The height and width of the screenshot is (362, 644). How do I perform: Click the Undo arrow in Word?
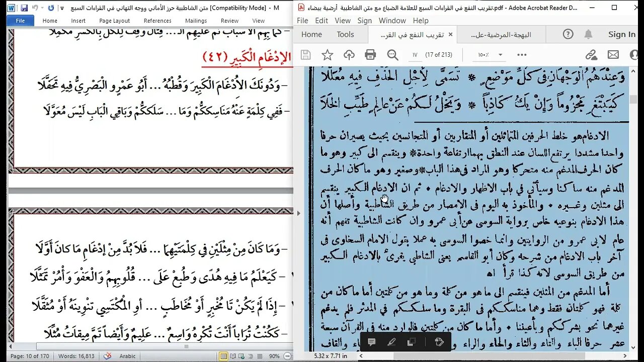coord(35,8)
